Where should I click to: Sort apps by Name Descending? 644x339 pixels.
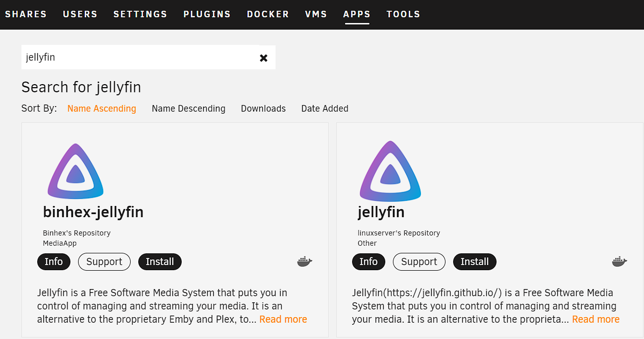(x=188, y=109)
